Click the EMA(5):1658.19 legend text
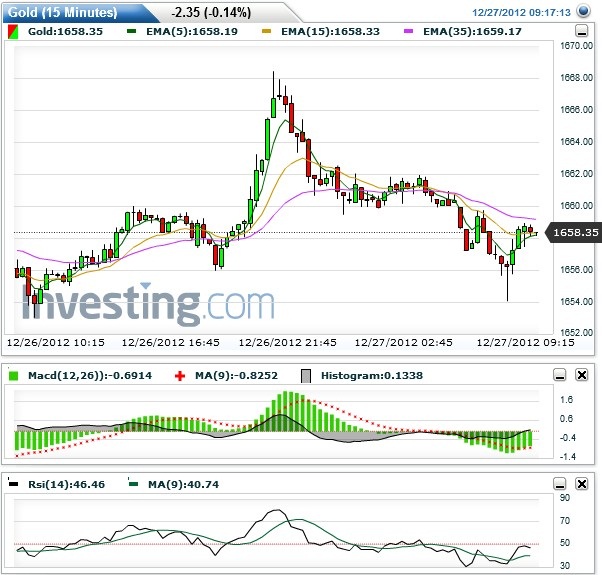Image resolution: width=602 pixels, height=575 pixels. (x=192, y=31)
